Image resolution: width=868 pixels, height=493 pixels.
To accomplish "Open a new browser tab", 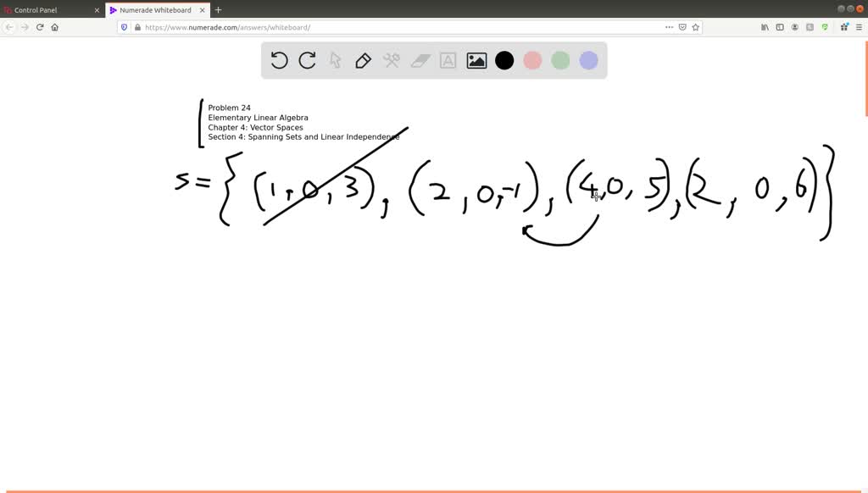I will [x=218, y=10].
